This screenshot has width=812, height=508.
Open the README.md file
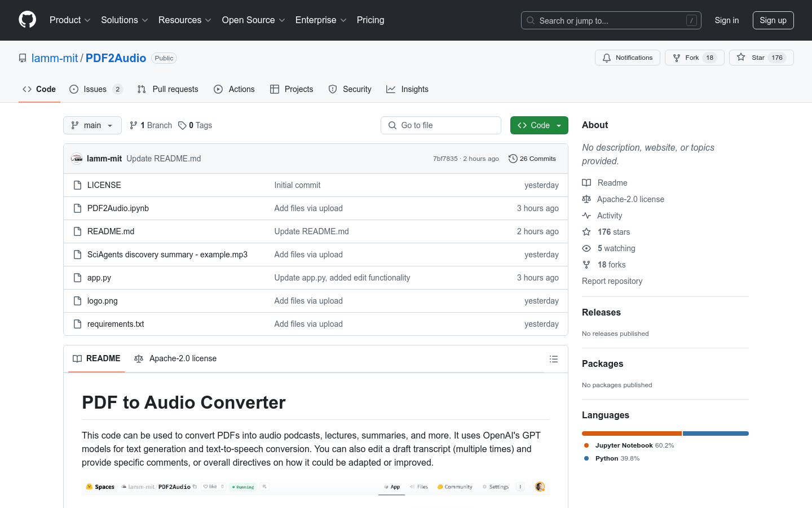pyautogui.click(x=111, y=231)
